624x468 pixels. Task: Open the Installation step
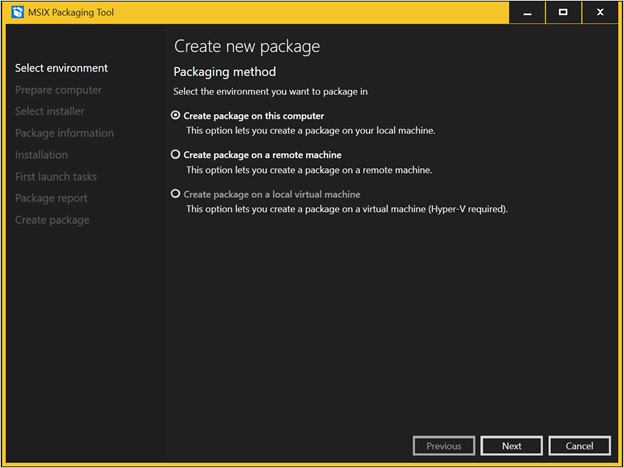pyautogui.click(x=41, y=154)
